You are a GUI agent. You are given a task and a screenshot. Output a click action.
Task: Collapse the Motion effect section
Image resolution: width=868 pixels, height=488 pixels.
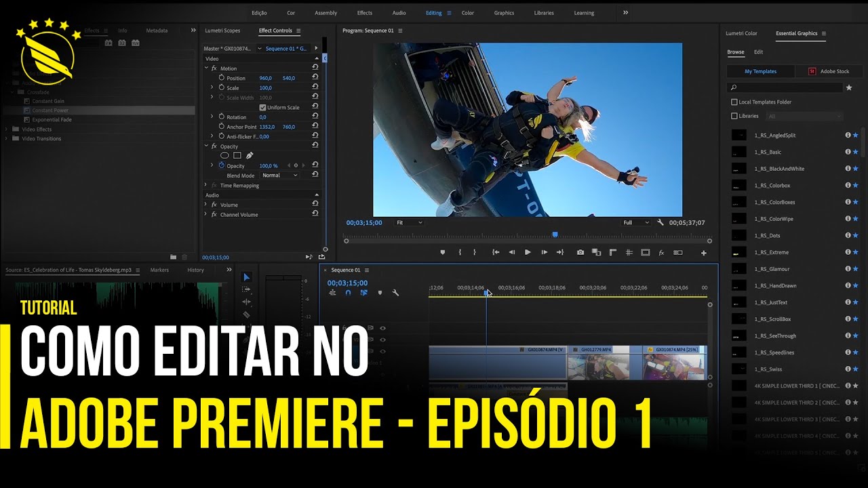[206, 68]
